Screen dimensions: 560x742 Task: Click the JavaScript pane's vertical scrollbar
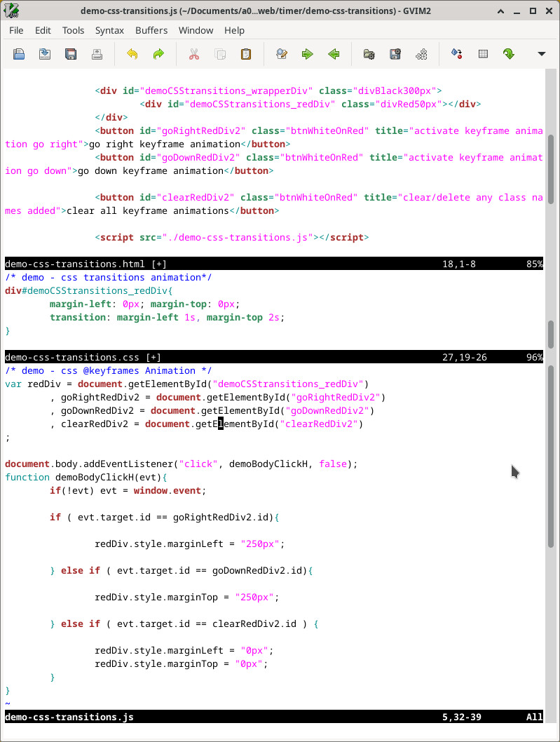tap(551, 456)
